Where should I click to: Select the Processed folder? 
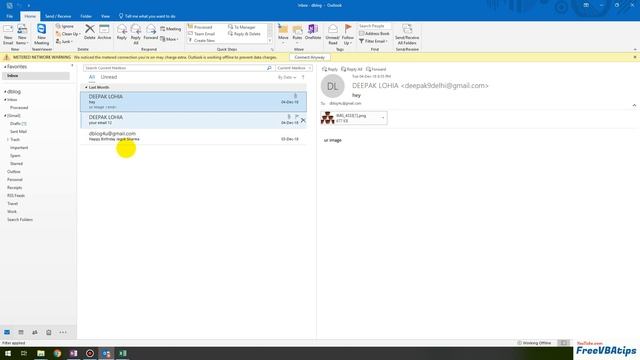(19, 108)
